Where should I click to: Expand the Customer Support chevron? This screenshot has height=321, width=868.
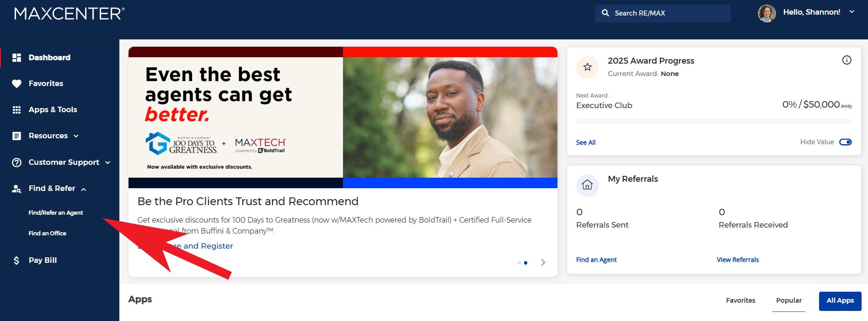point(108,163)
